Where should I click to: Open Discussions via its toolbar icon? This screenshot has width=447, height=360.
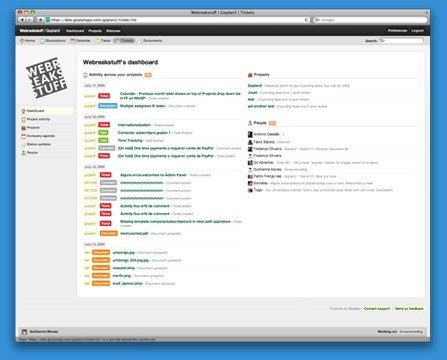pos(42,41)
